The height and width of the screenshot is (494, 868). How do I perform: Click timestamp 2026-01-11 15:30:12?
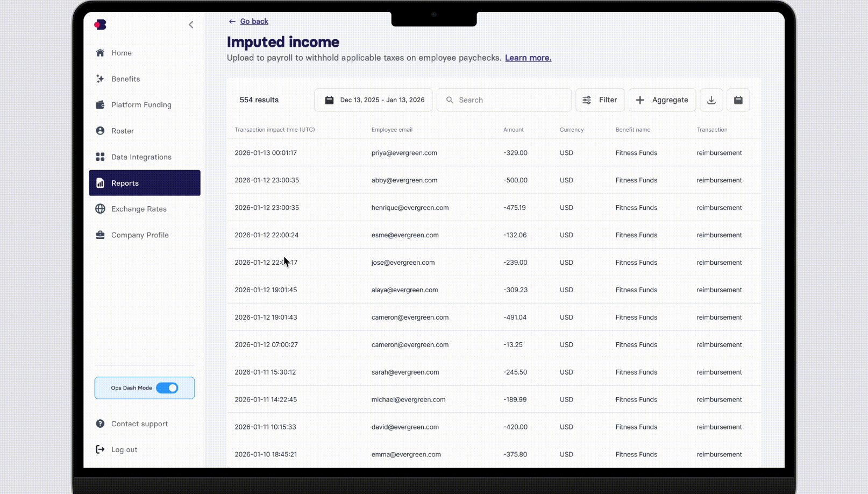click(x=265, y=372)
